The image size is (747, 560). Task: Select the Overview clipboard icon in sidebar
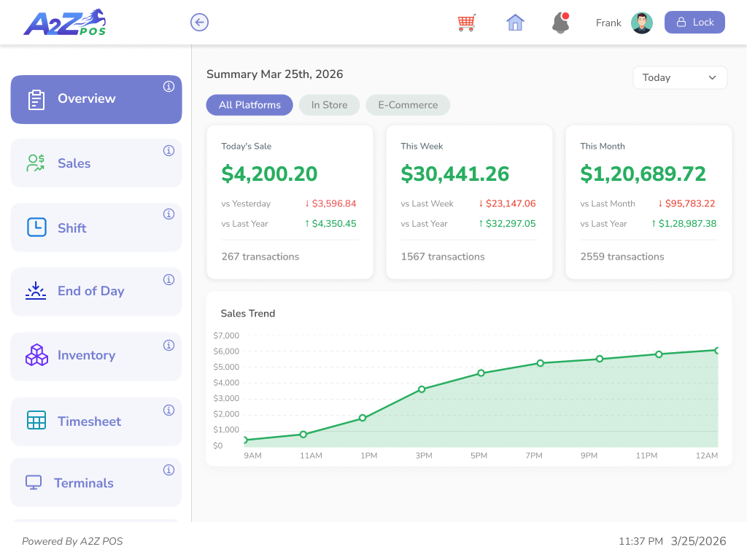point(35,98)
